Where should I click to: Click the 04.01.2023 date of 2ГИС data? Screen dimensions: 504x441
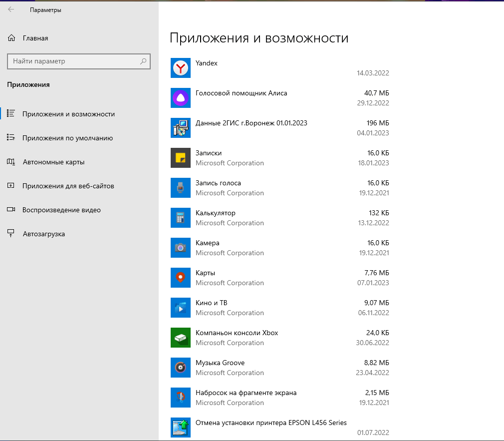373,133
